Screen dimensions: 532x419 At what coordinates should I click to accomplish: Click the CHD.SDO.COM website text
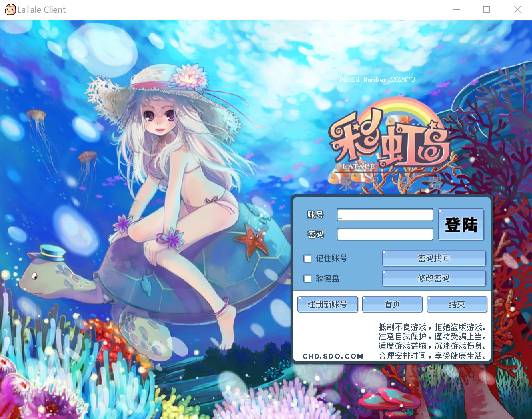(333, 356)
